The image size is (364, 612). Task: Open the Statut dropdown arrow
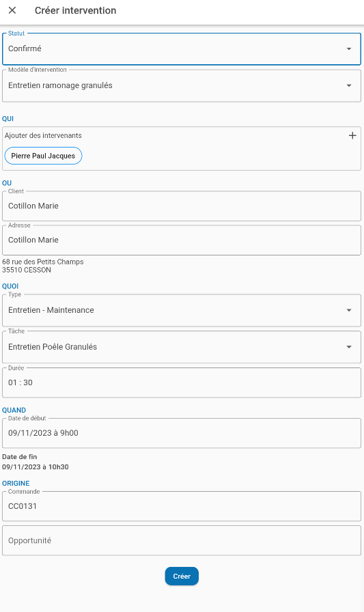click(x=349, y=48)
